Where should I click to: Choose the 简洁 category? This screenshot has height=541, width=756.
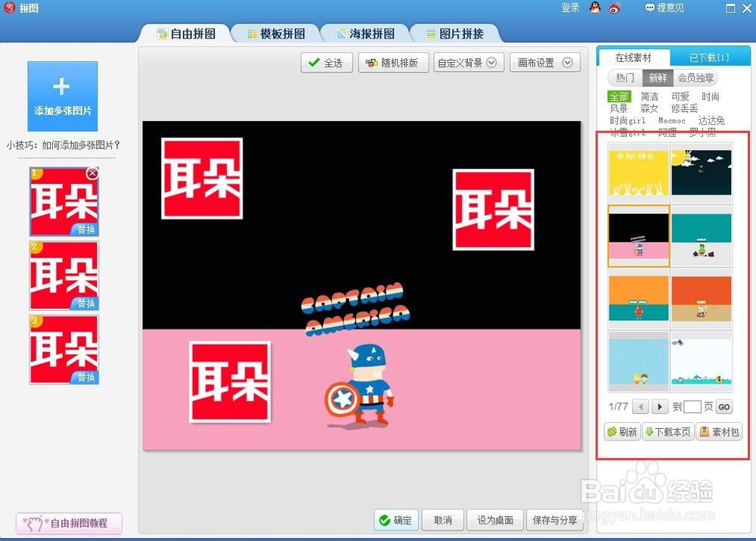pyautogui.click(x=649, y=97)
